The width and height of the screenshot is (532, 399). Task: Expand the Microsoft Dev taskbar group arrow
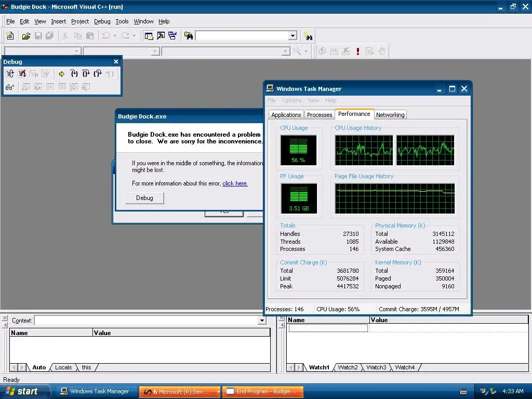[x=218, y=392]
